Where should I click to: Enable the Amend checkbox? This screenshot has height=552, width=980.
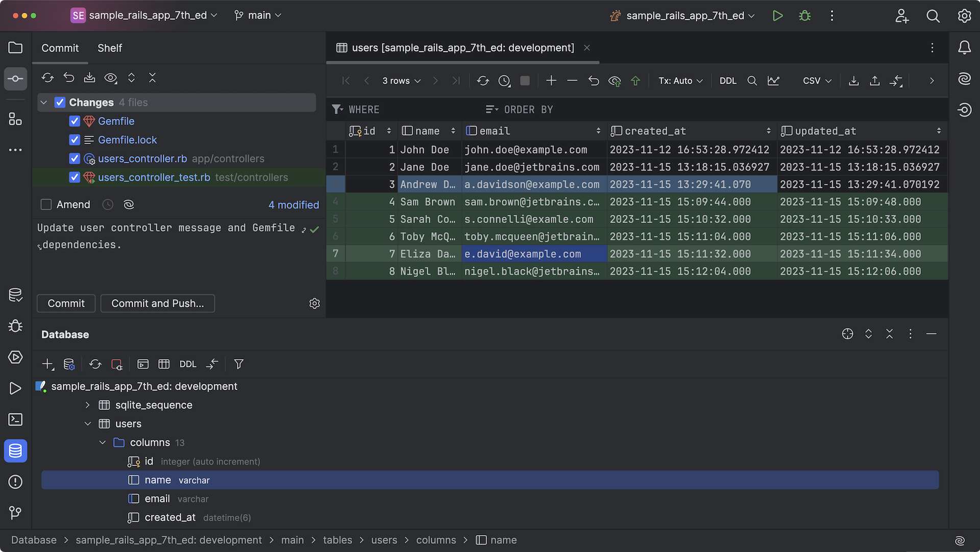click(46, 205)
